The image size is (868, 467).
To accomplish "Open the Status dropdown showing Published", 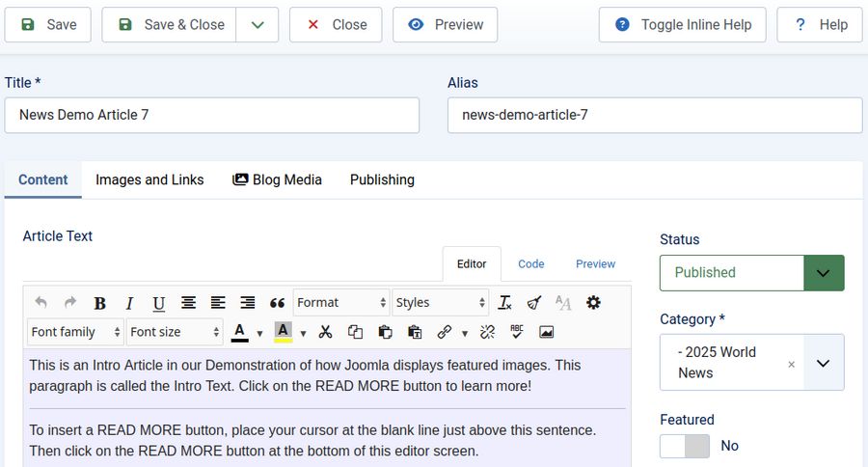I will point(751,273).
